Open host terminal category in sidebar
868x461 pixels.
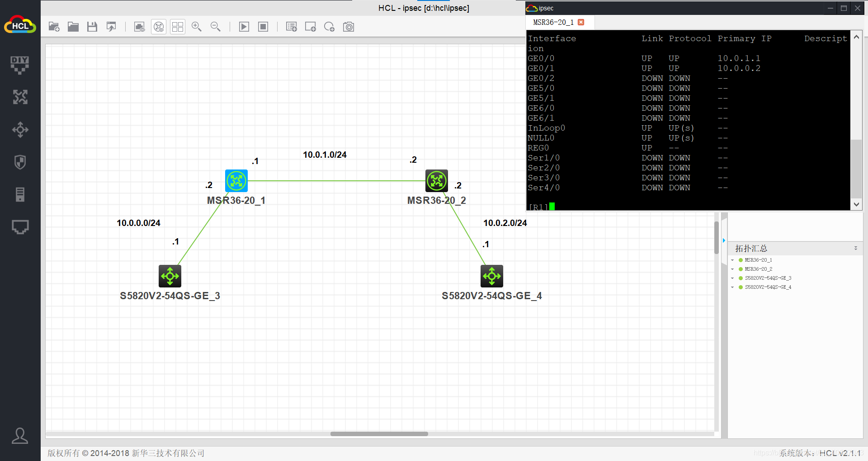click(x=20, y=227)
